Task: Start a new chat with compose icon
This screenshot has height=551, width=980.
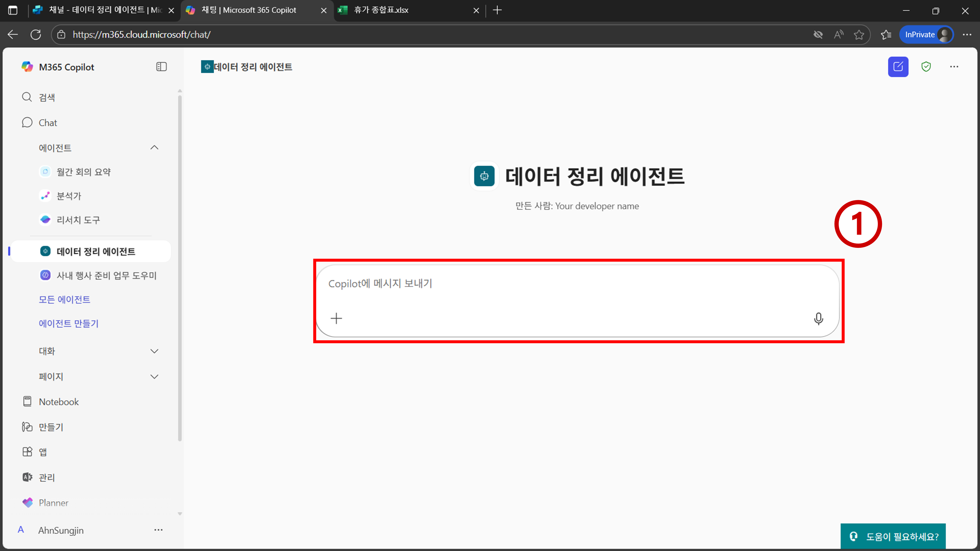Action: 898,67
